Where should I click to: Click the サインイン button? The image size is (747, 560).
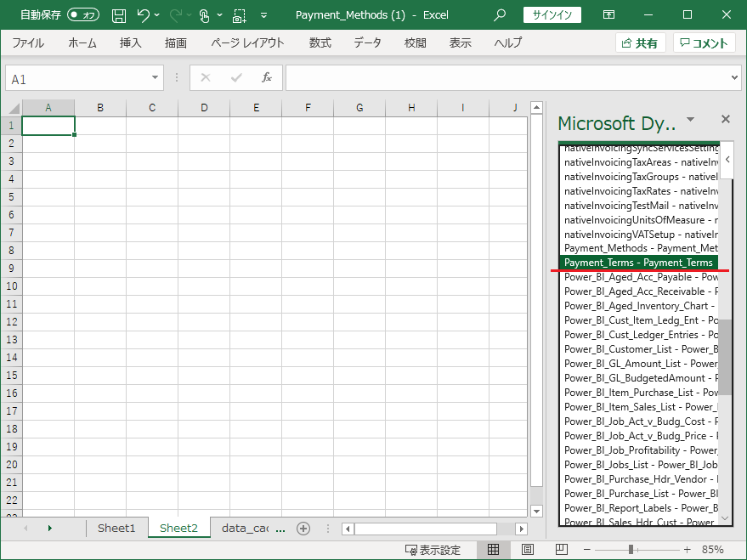[552, 14]
